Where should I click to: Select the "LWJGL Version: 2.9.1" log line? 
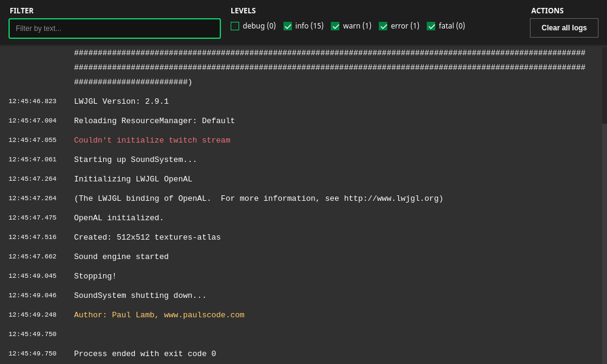121,102
